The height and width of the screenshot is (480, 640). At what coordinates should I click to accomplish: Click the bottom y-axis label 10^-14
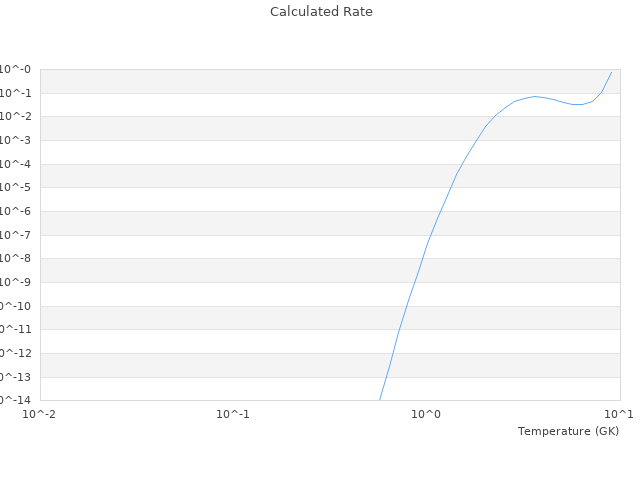[16, 400]
